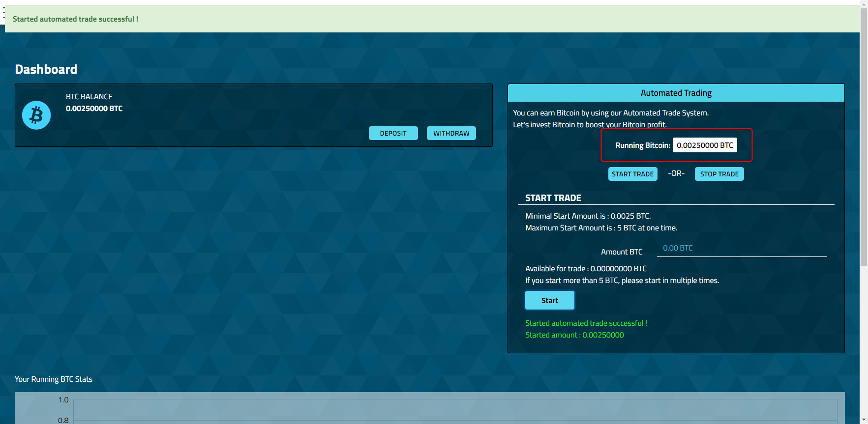This screenshot has width=868, height=424.
Task: Click the '-OR-' separator text
Action: click(676, 173)
